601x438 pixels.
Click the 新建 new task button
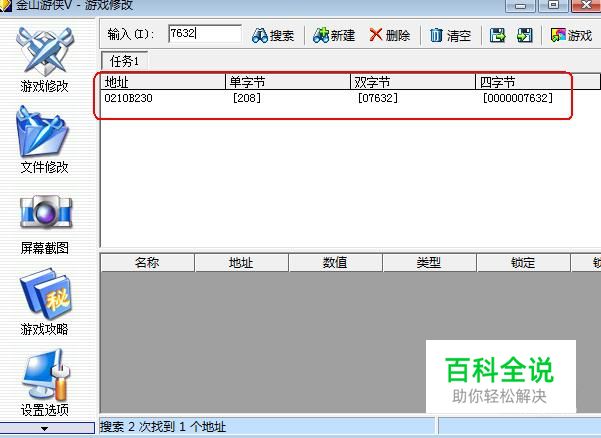pyautogui.click(x=334, y=36)
